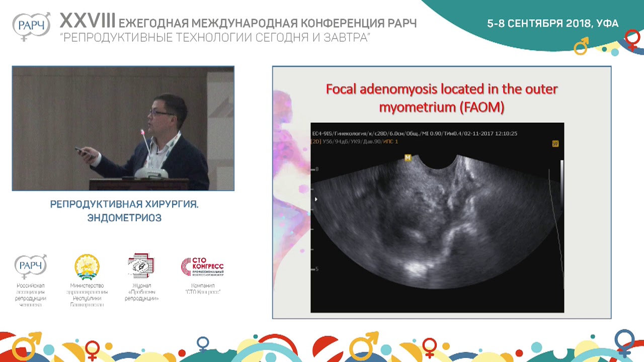Screen dimensions: 644x362
Task: Click the 'Министерство здравоохранения Республики Башкортостан' caption
Action: [87, 295]
